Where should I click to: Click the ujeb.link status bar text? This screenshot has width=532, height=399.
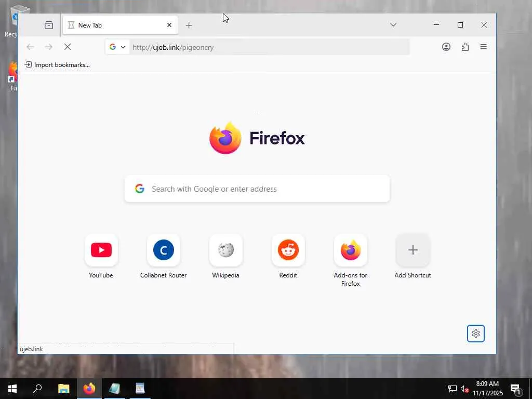click(x=31, y=349)
